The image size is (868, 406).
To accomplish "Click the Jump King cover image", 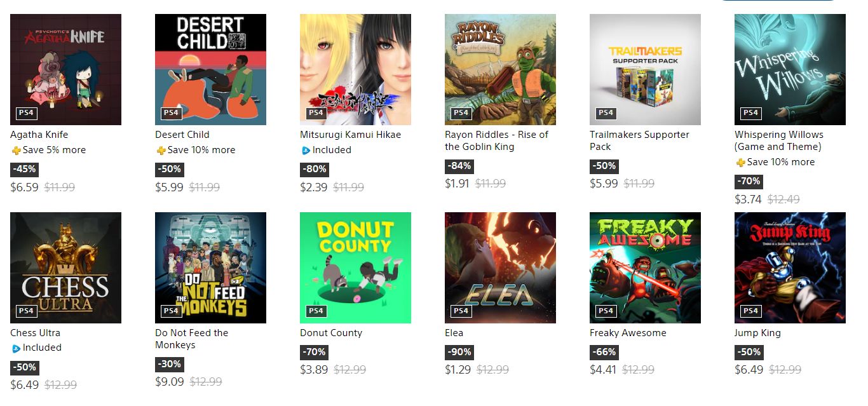I will (x=790, y=267).
